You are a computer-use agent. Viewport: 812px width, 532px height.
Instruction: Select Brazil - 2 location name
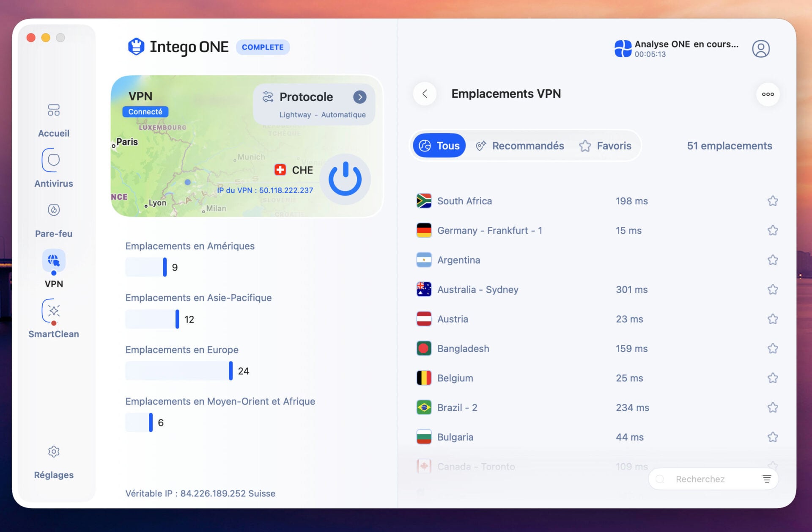[457, 408]
